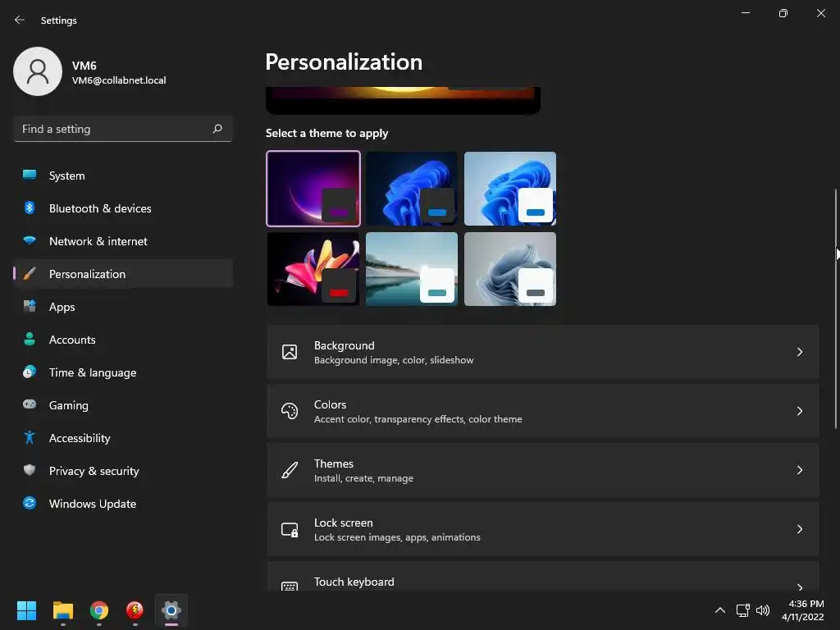Click the vertical scrollbar of settings page
Viewport: 840px width, 630px height.
(x=836, y=308)
